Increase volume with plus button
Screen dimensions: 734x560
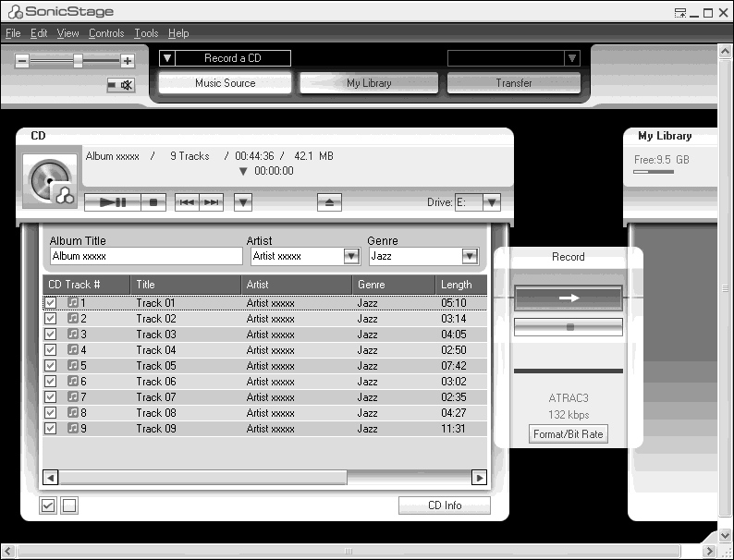(x=128, y=61)
